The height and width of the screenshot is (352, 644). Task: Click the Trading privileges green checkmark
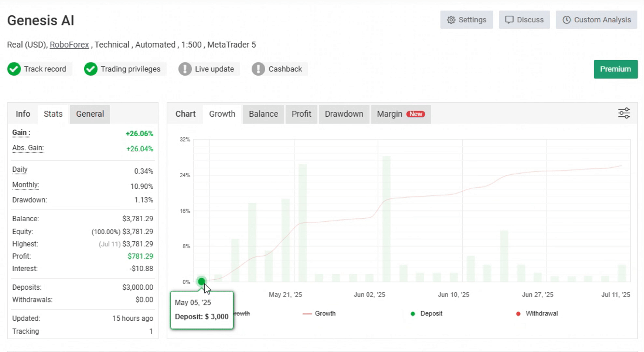[x=91, y=69]
